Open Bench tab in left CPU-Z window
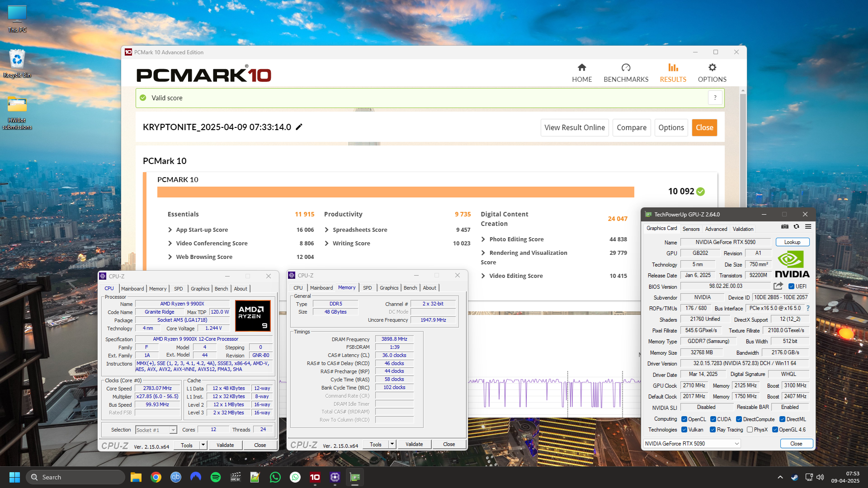The width and height of the screenshot is (868, 488). coord(221,288)
